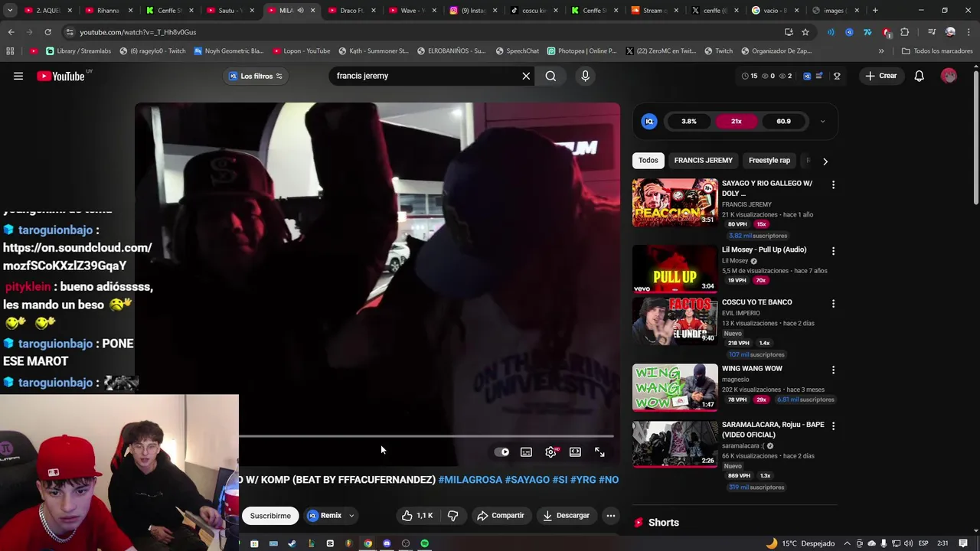
Task: Like the video with 1,1 K likes
Action: click(x=416, y=516)
